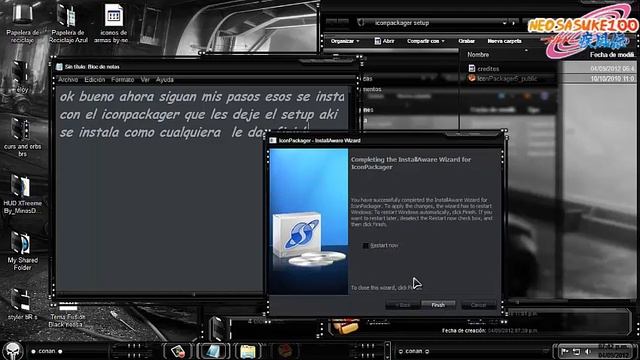
Task: Click Grabar in the Explorer toolbar
Action: [467, 41]
